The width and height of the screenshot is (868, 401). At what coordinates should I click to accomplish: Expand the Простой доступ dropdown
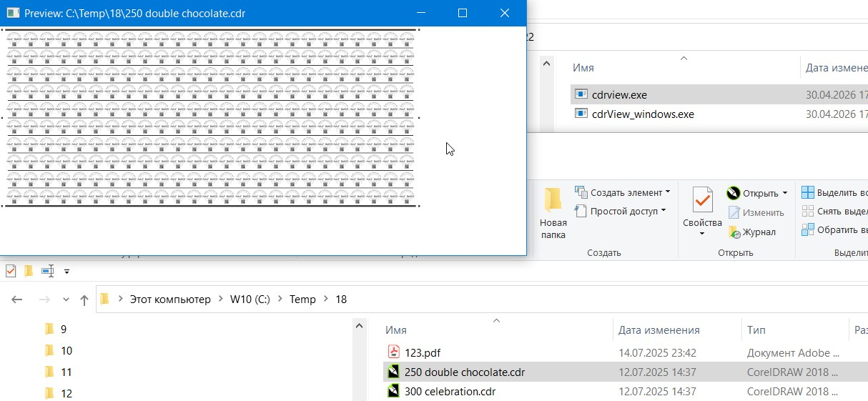tap(664, 211)
